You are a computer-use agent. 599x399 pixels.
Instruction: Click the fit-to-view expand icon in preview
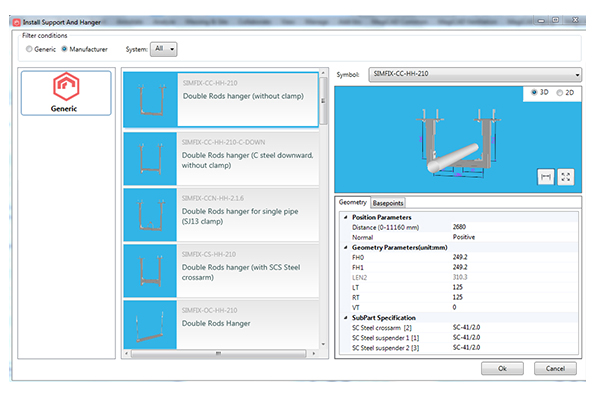pos(566,177)
